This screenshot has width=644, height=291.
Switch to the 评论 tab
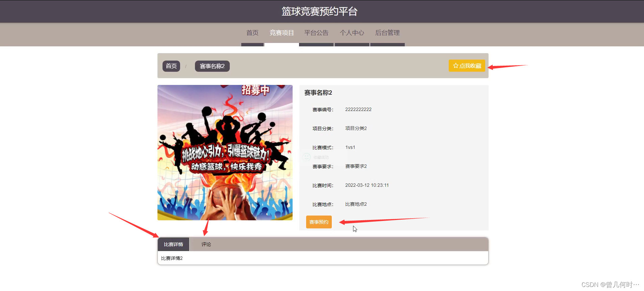coord(206,244)
